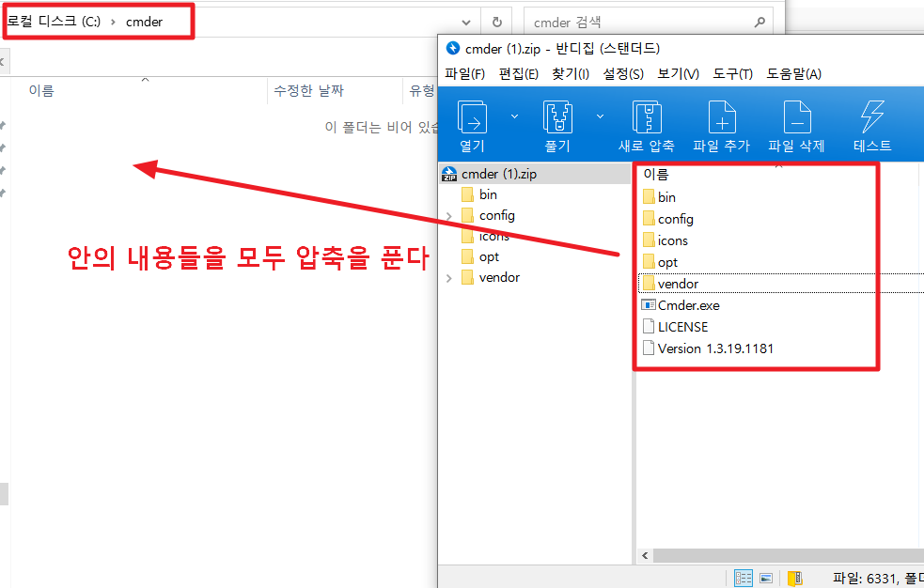Select the opt folder in tree pane
924x588 pixels.
pos(489,257)
